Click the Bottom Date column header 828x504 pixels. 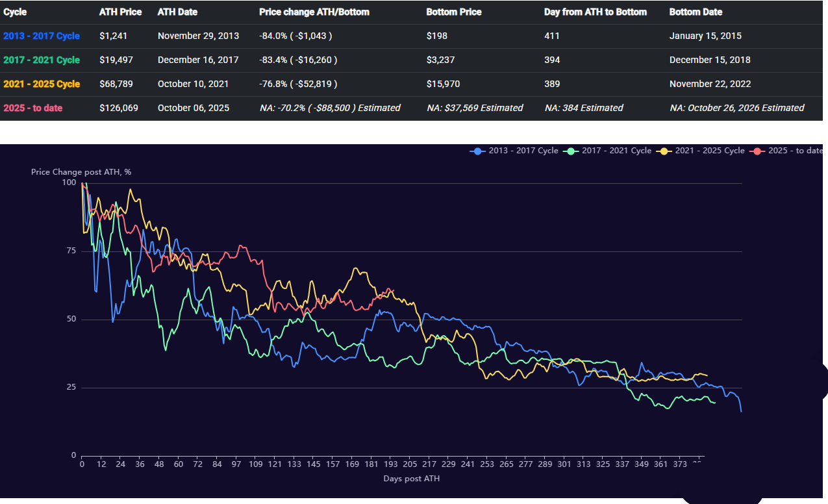(696, 12)
